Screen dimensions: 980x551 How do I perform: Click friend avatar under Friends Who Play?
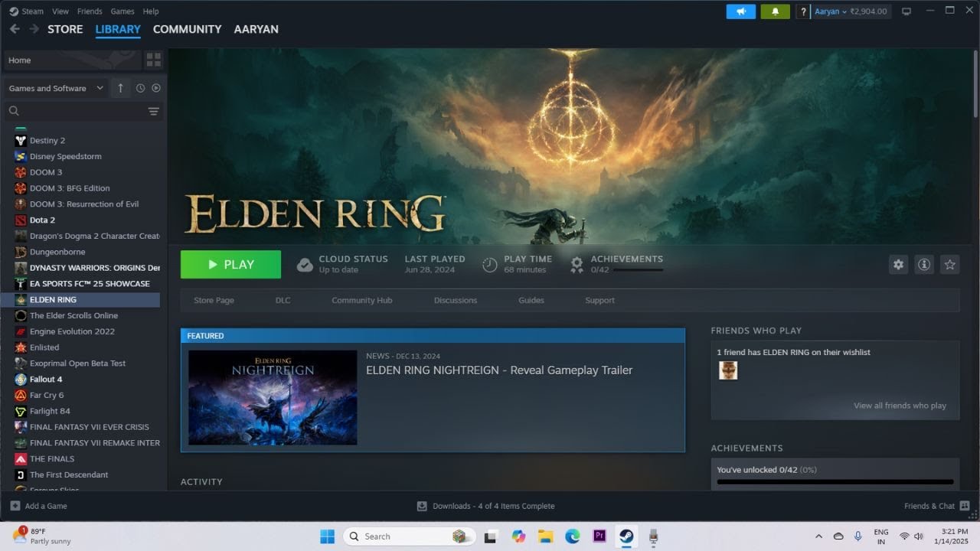click(x=728, y=370)
